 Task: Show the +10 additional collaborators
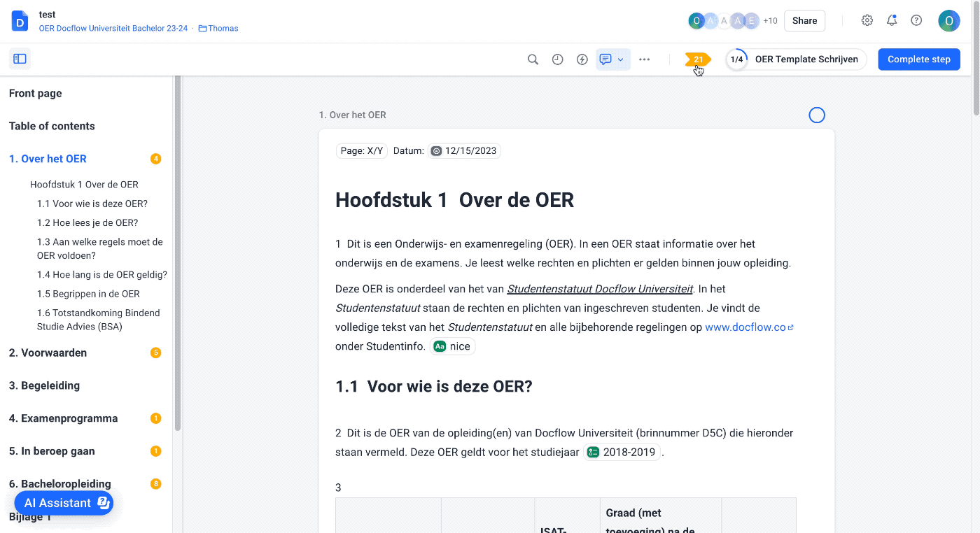(x=770, y=21)
